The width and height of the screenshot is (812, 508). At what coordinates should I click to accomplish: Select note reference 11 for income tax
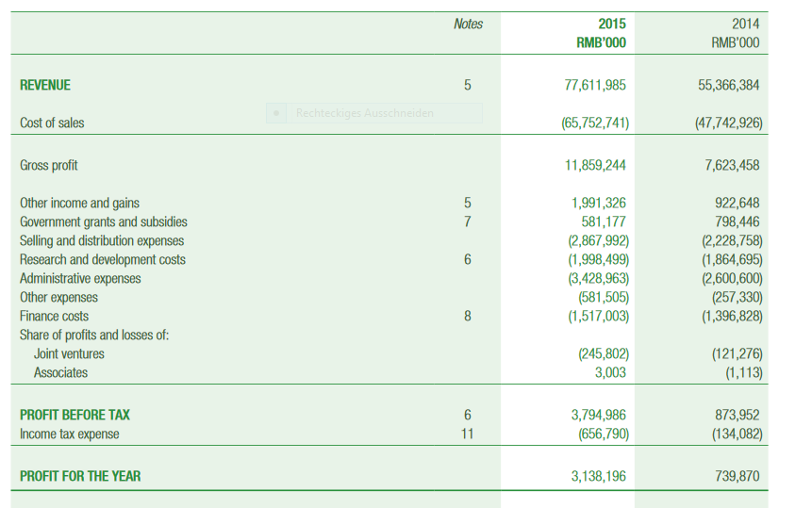tap(467, 434)
